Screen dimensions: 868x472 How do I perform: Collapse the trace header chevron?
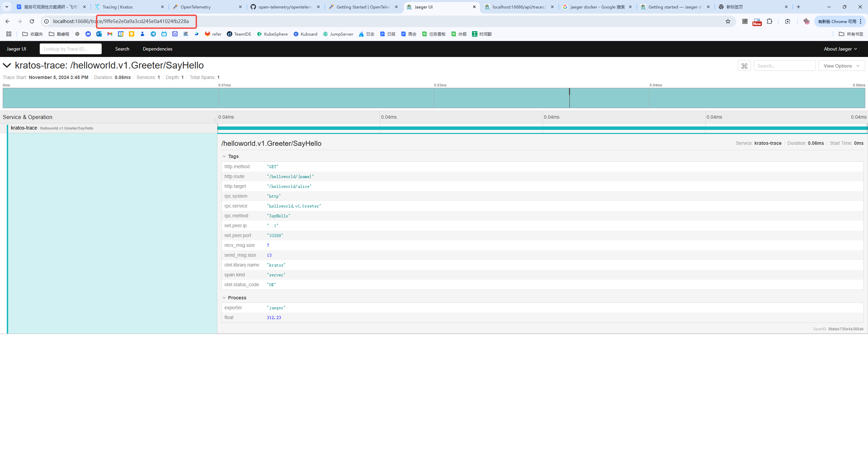coord(7,65)
